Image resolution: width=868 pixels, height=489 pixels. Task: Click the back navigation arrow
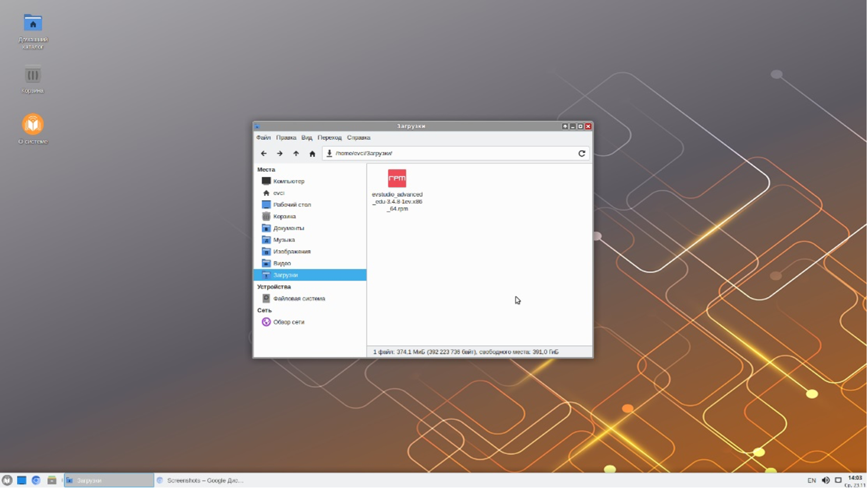pyautogui.click(x=264, y=153)
